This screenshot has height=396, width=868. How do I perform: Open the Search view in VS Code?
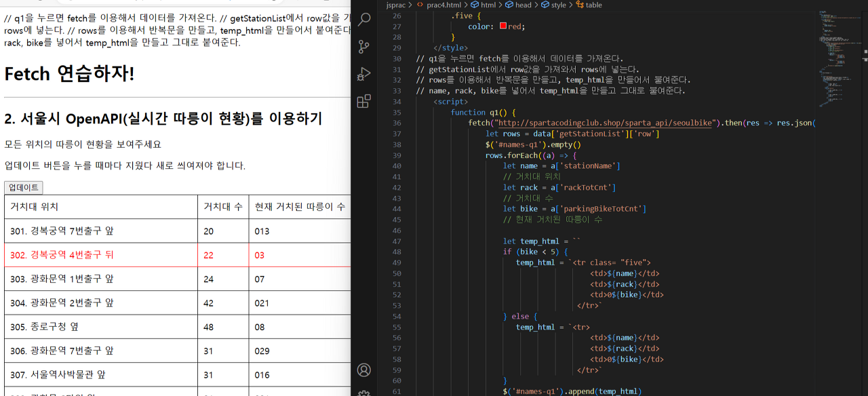[364, 19]
